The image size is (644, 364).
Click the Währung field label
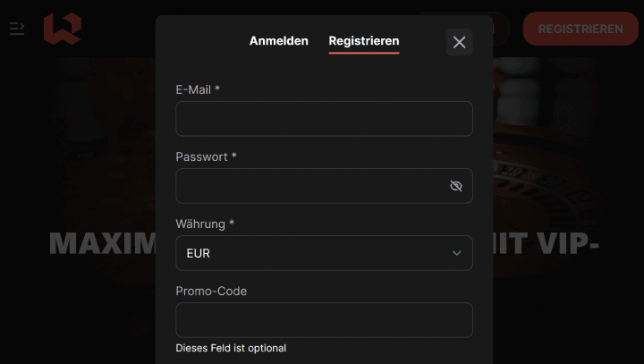[x=206, y=224]
